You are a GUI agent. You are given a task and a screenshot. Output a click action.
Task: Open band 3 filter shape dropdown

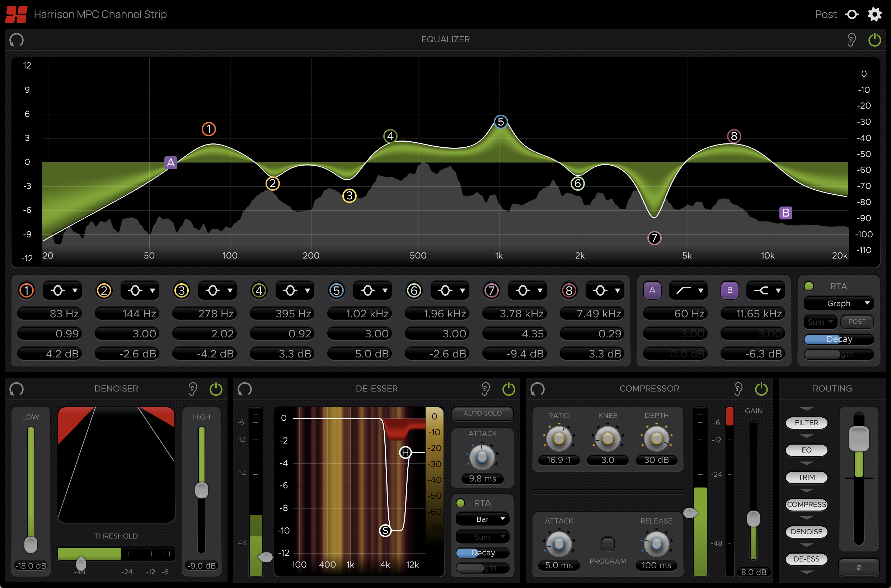coord(217,290)
